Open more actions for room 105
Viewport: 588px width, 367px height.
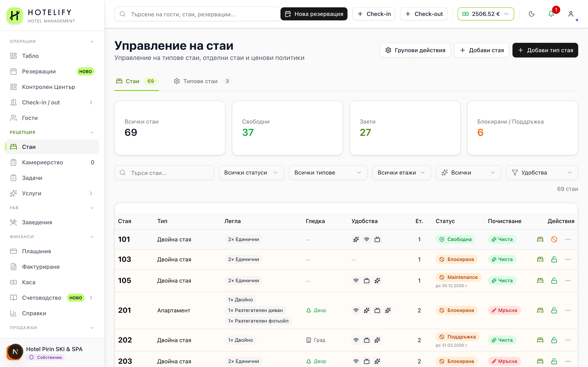(x=568, y=280)
